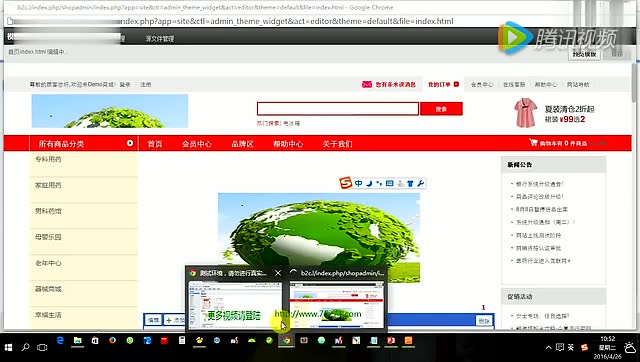Click the Sogou tray icon

(584, 347)
